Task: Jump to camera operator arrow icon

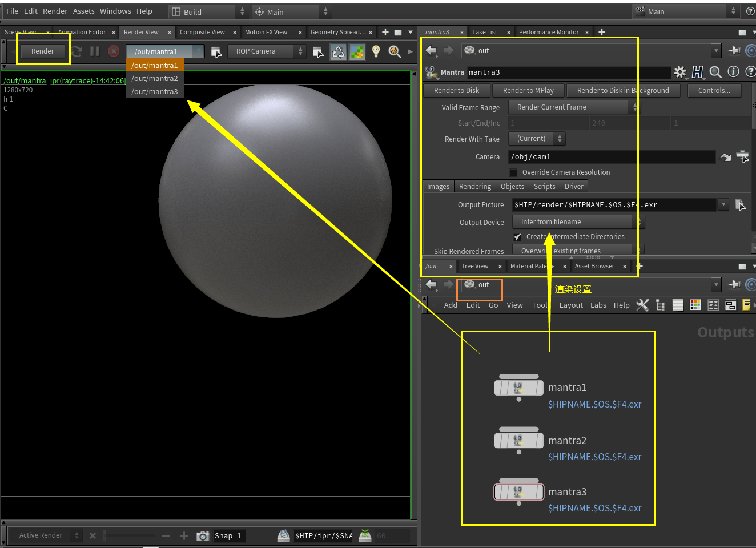Action: 725,157
